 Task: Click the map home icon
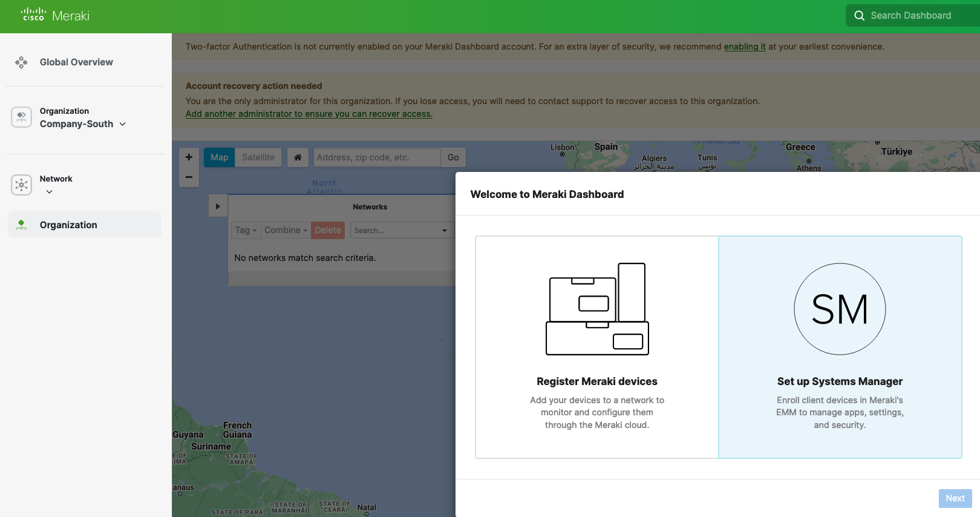298,157
